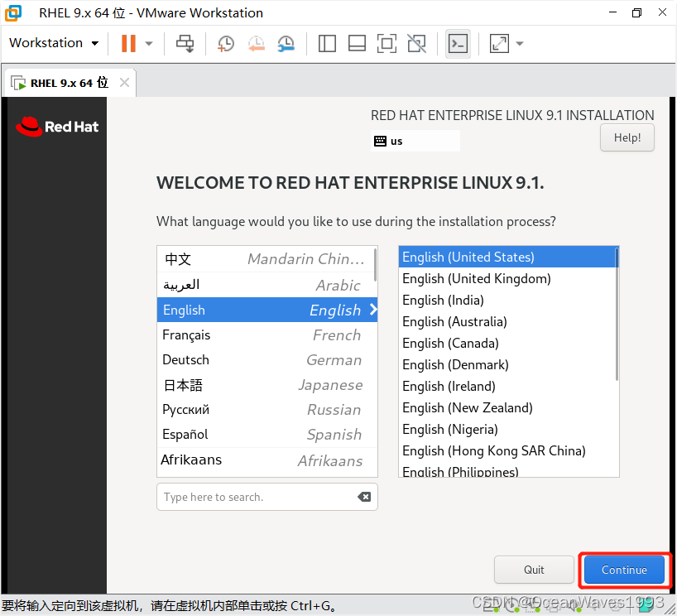
Task: Choose English (Australia) locale
Action: (x=507, y=322)
